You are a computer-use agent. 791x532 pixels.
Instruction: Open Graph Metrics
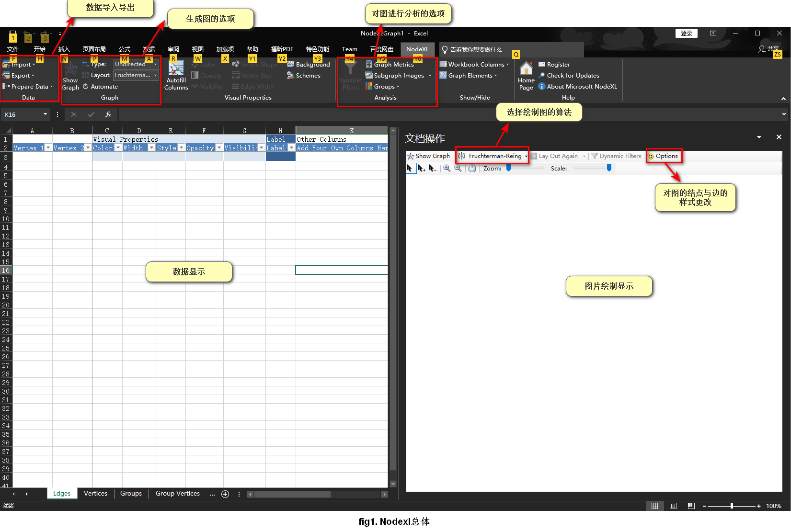point(390,65)
